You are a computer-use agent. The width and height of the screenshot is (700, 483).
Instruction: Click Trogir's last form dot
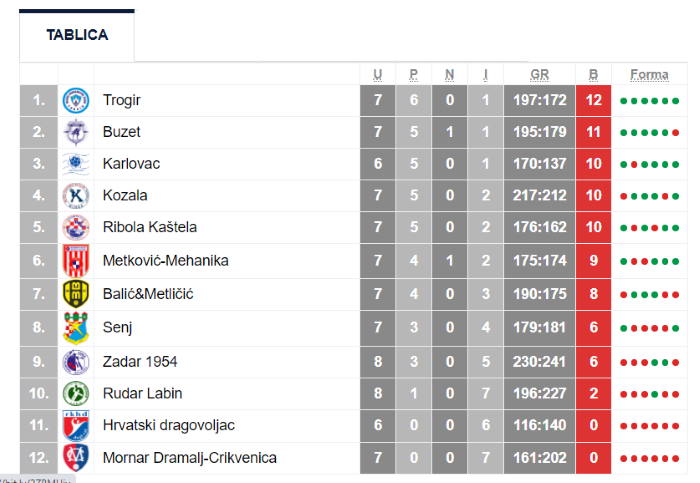point(675,101)
